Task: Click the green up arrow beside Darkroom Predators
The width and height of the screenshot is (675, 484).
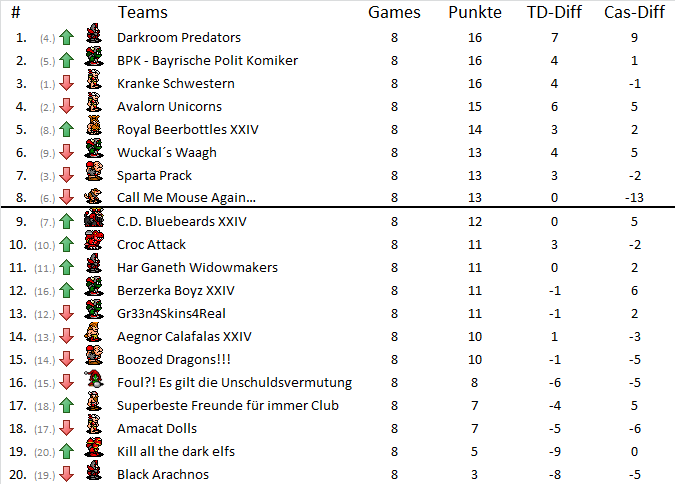Action: coord(66,37)
